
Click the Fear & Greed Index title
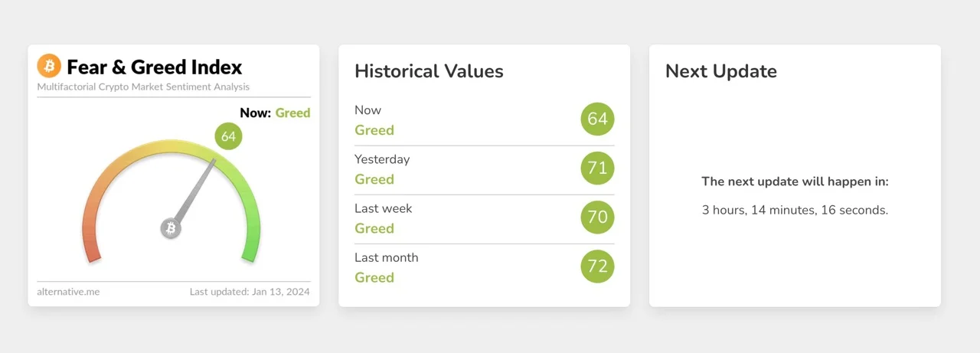pyautogui.click(x=154, y=67)
